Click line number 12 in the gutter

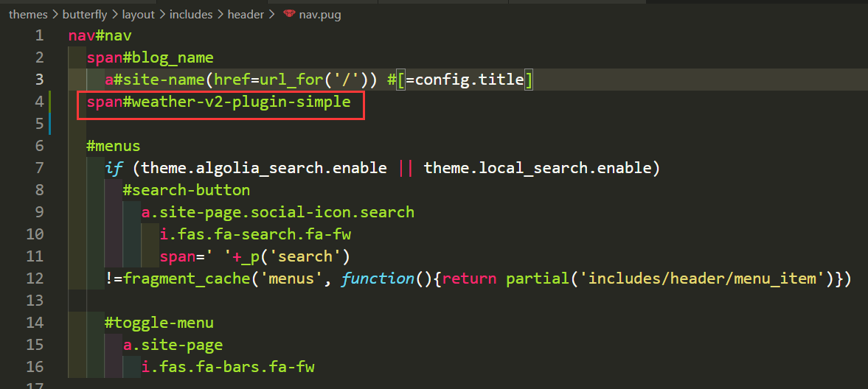[x=35, y=278]
